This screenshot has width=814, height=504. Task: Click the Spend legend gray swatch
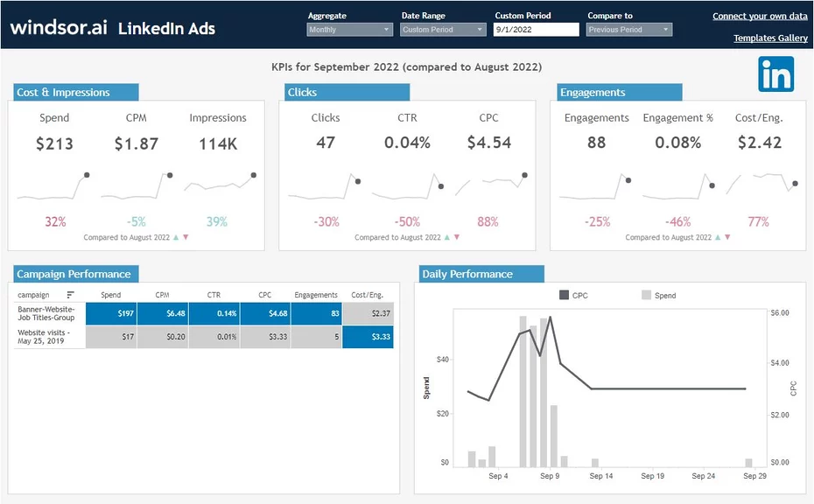click(646, 295)
